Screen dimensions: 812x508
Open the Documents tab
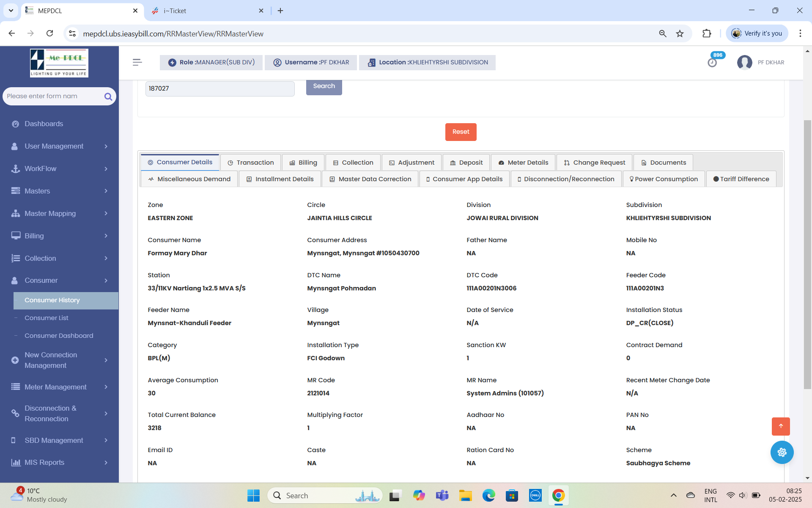(663, 163)
